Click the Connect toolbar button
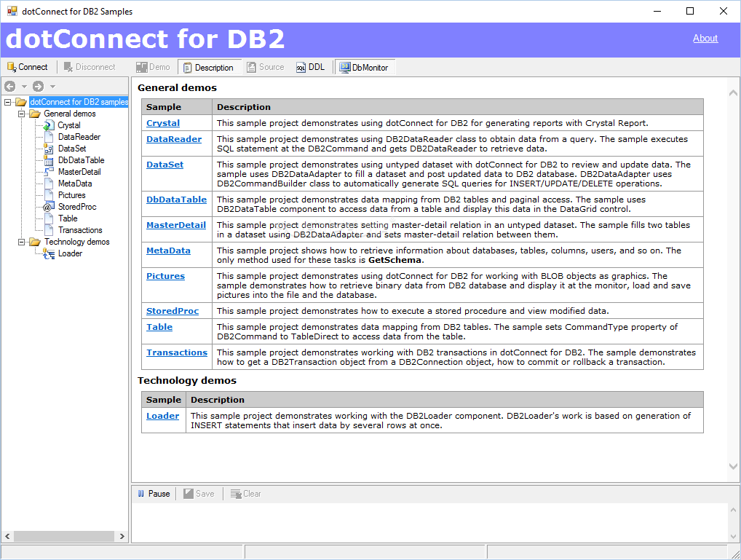The width and height of the screenshot is (741, 560). 28,67
